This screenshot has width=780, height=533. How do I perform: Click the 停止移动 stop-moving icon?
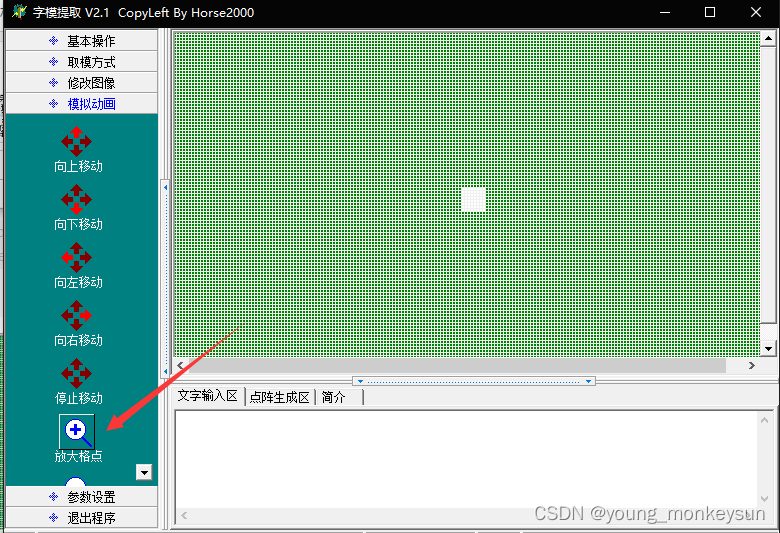click(x=76, y=373)
